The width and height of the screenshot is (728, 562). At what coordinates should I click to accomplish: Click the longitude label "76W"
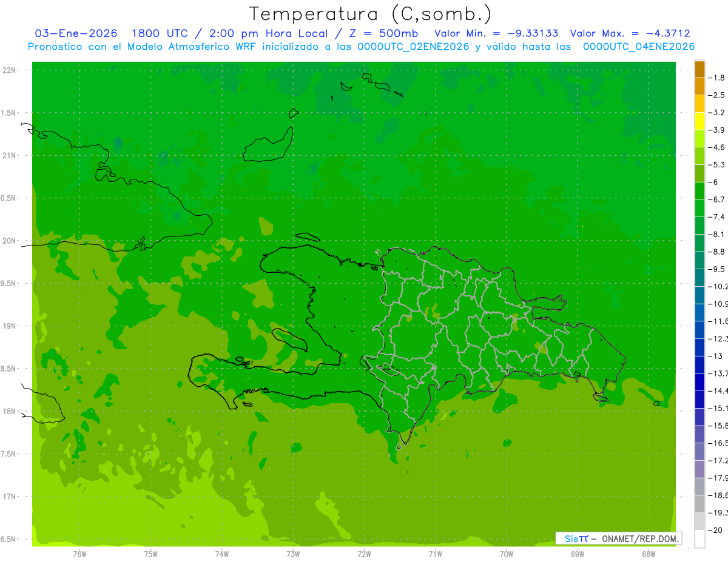79,554
